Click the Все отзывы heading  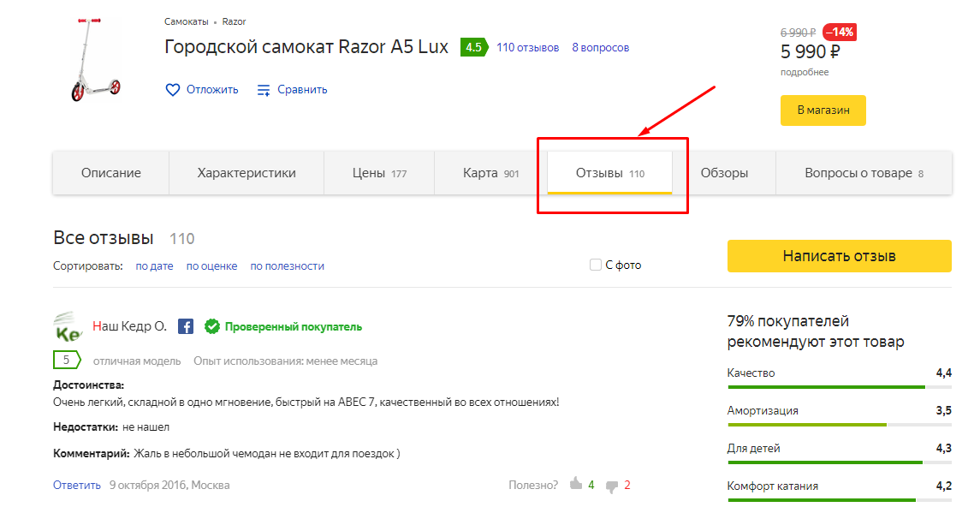tap(104, 238)
